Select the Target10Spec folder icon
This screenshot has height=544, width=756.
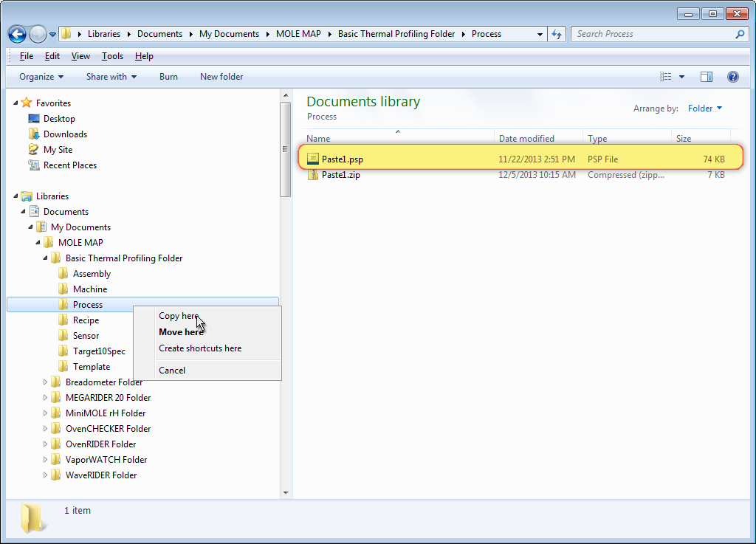point(63,351)
